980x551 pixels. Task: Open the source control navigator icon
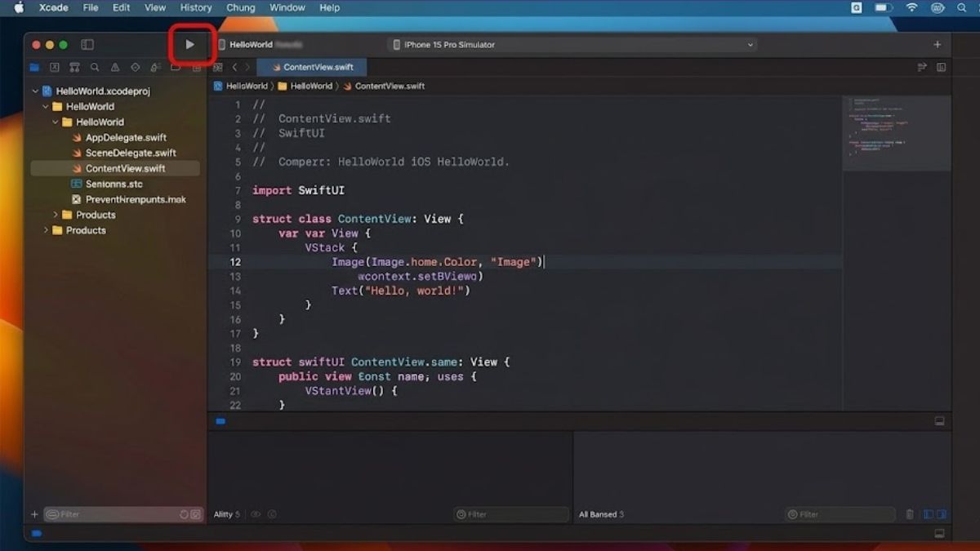55,68
